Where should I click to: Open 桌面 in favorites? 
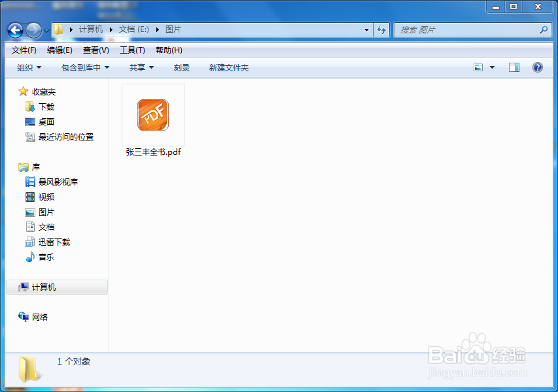click(x=39, y=122)
